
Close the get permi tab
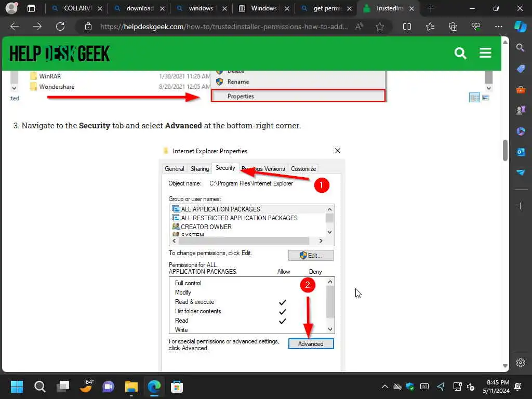pyautogui.click(x=349, y=9)
